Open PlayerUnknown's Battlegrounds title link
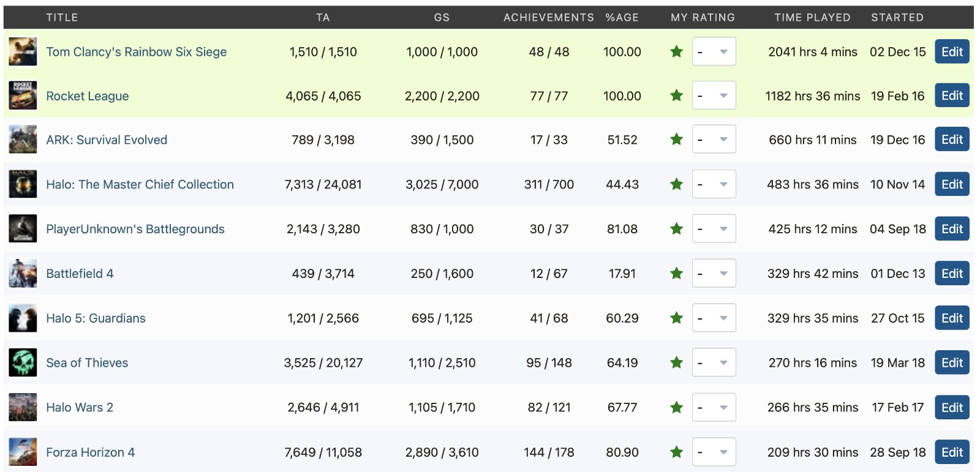 pos(135,229)
